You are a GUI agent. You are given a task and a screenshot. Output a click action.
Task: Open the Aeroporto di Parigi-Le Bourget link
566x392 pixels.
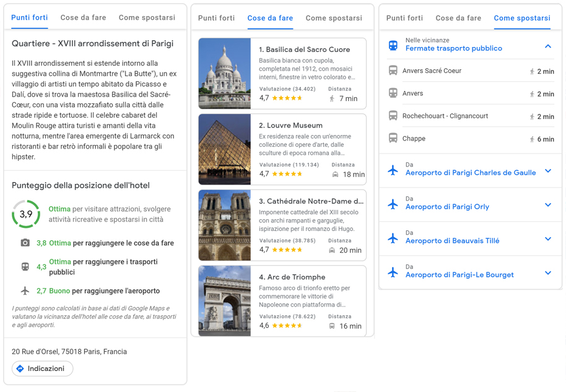tap(459, 275)
